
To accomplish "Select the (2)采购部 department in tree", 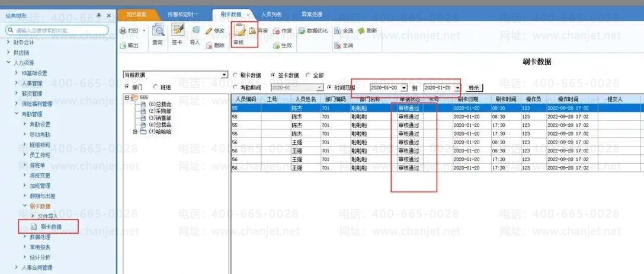I will [159, 111].
